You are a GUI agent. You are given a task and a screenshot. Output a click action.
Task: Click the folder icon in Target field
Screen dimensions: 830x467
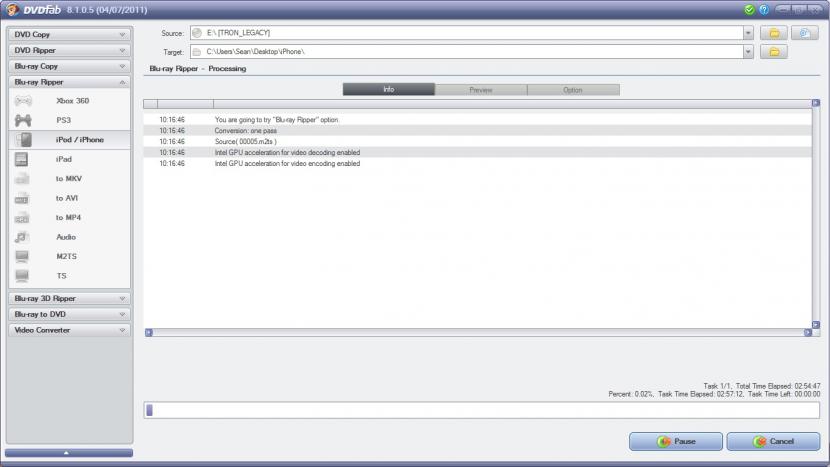197,52
